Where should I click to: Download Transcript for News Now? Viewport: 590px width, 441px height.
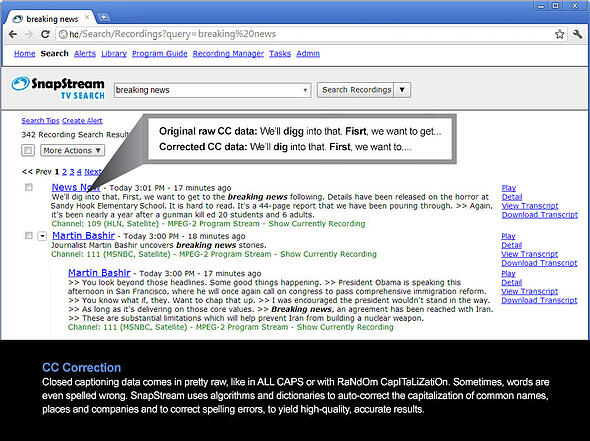pyautogui.click(x=540, y=215)
